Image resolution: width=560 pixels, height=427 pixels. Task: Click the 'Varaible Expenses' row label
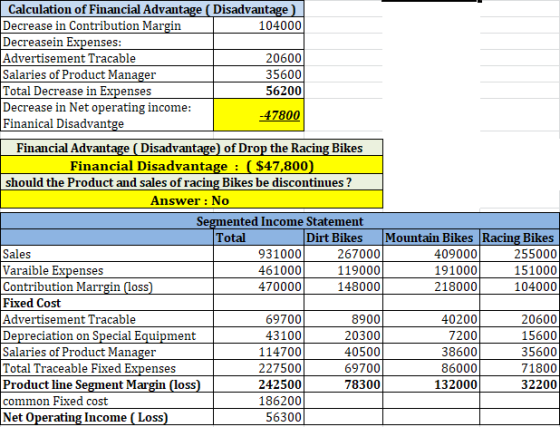[107, 270]
